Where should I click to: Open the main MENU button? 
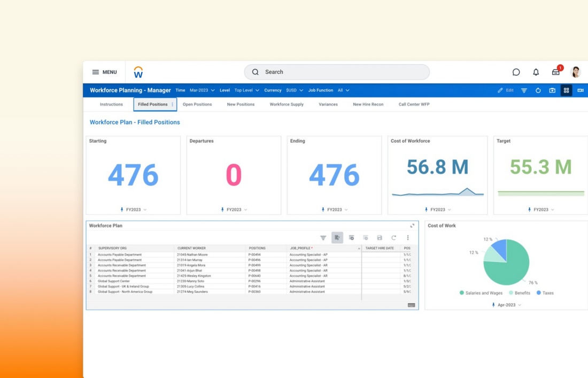tap(104, 72)
